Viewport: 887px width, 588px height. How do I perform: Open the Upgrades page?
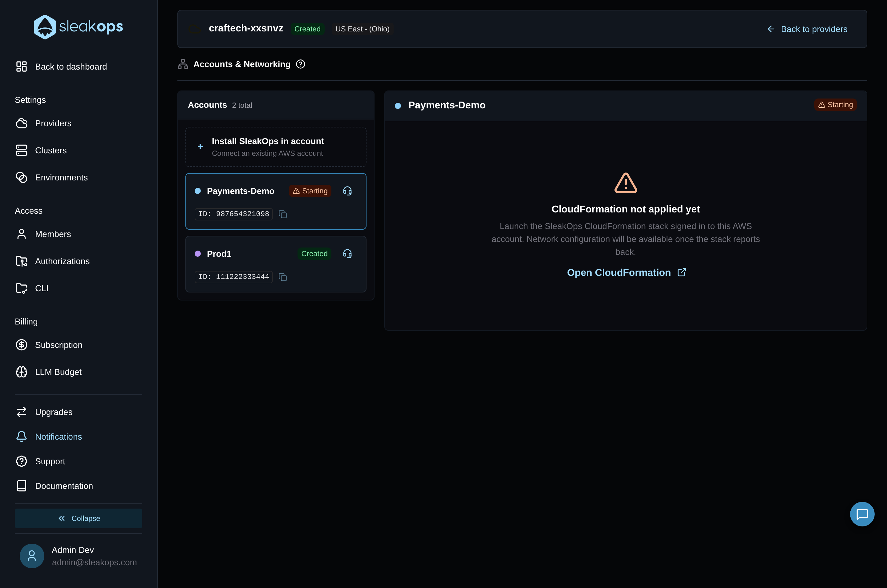(44, 412)
